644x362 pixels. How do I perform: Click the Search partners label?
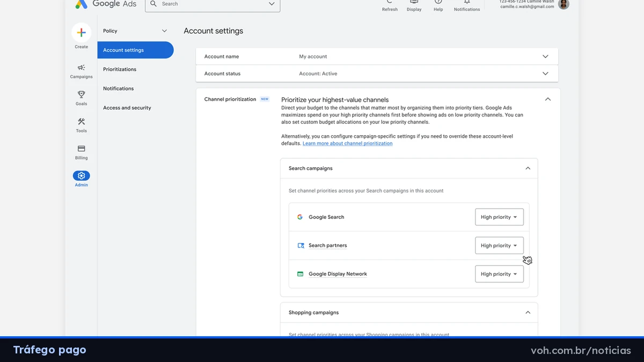(x=327, y=246)
